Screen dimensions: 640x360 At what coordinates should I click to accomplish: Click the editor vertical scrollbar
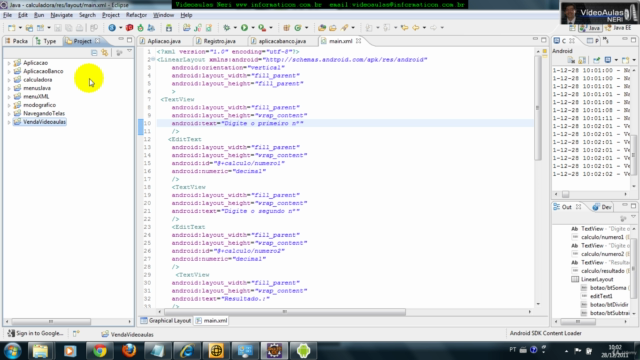[x=538, y=108]
